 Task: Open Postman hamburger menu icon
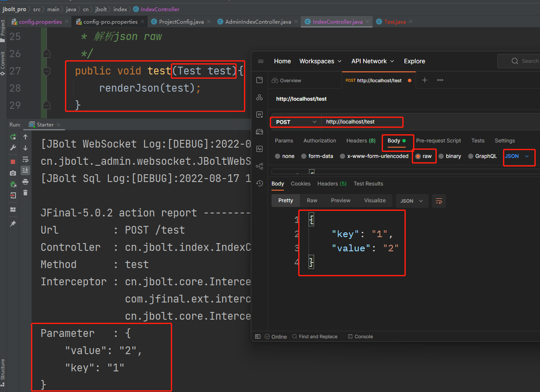pos(260,61)
